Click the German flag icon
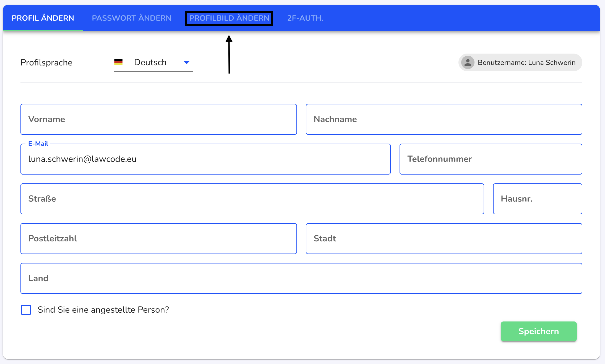605x364 pixels. [x=118, y=62]
